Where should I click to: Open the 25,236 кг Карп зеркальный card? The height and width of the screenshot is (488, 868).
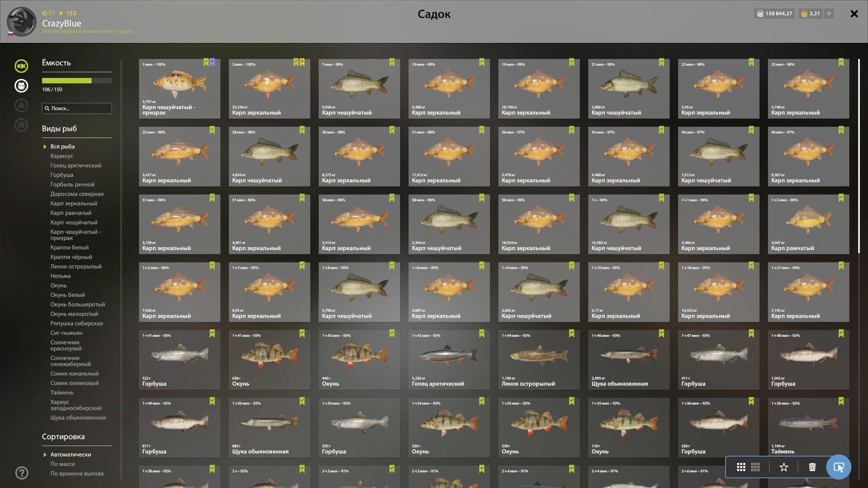[270, 89]
